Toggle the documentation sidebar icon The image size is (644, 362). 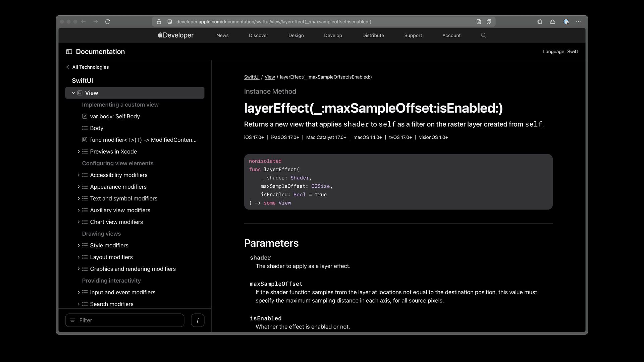pyautogui.click(x=69, y=52)
